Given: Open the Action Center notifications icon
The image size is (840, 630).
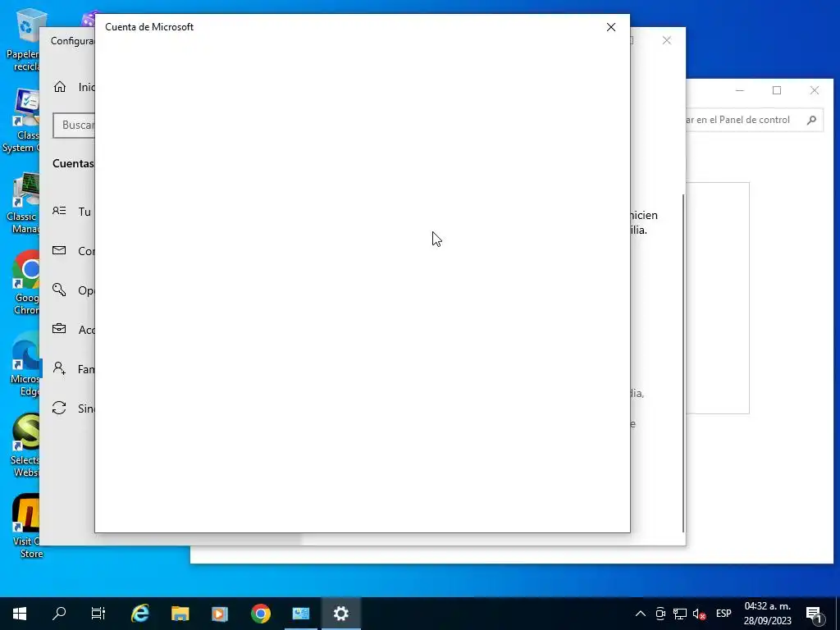Looking at the screenshot, I should click(815, 614).
